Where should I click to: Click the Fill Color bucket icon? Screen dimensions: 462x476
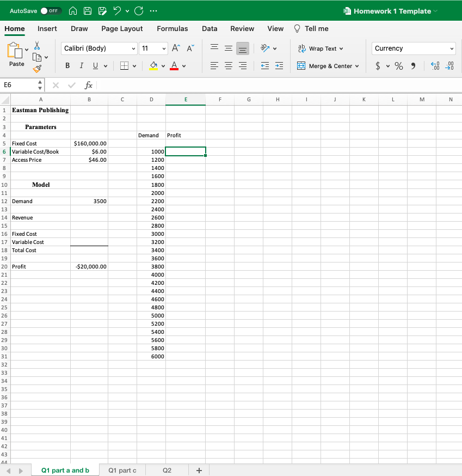click(153, 65)
